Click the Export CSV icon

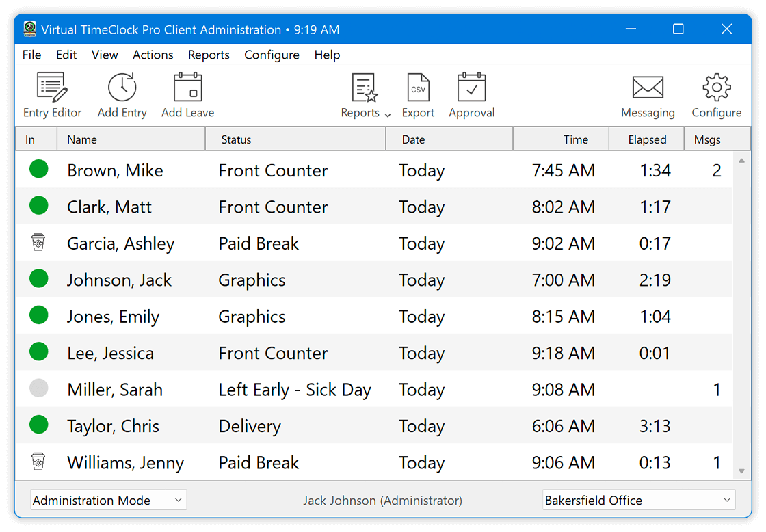pos(418,88)
